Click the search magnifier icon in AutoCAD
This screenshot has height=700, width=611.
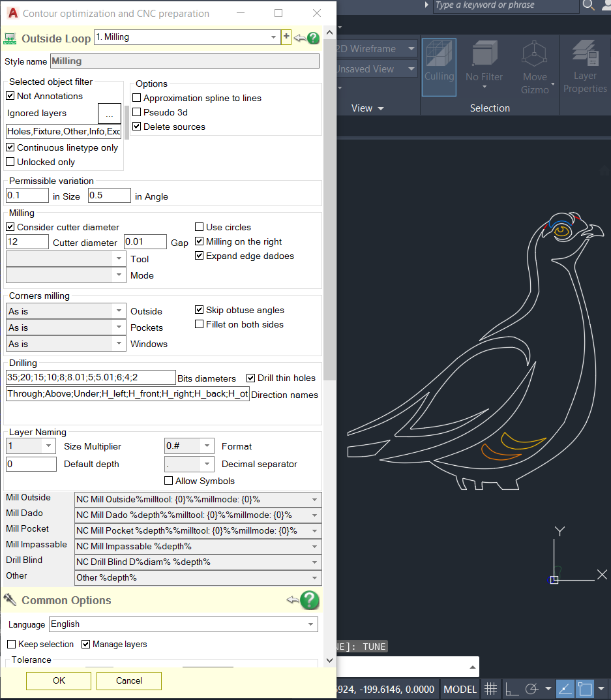[588, 5]
